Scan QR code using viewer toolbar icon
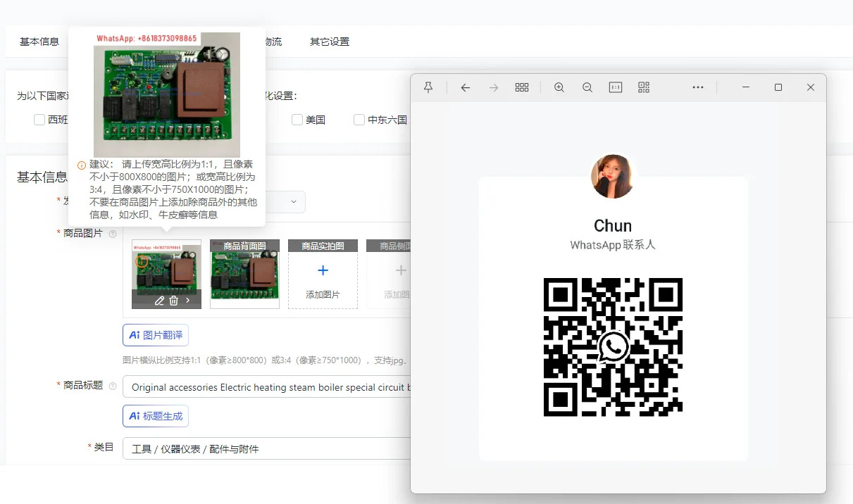The height and width of the screenshot is (504, 853). coord(644,87)
